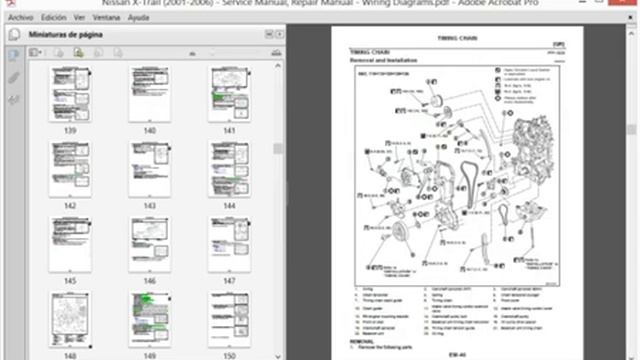Click the TIMING CHAIN page header text
This screenshot has width=640, height=360.
click(457, 38)
